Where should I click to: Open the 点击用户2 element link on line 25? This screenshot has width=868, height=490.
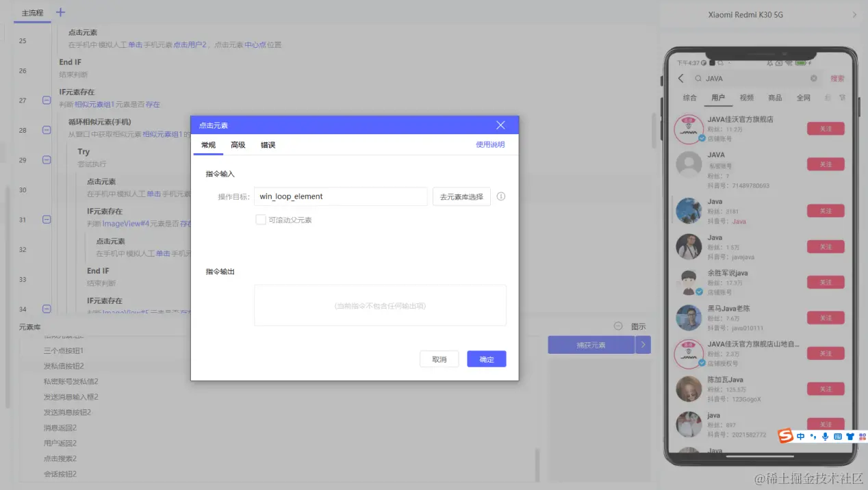(x=190, y=45)
